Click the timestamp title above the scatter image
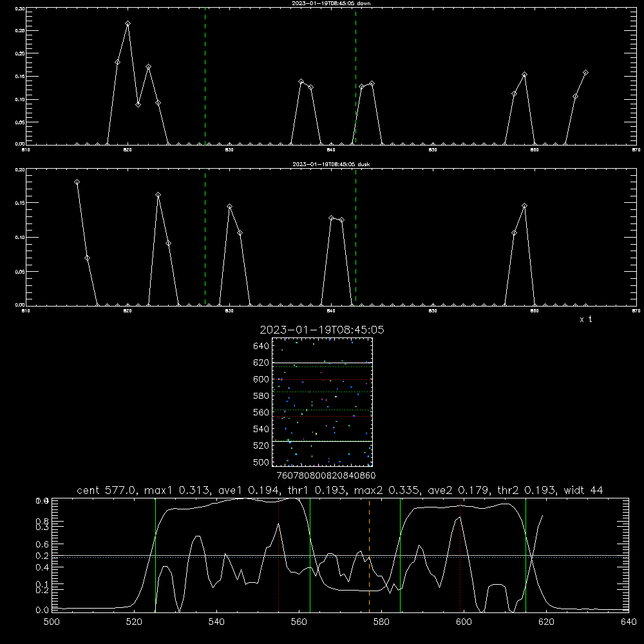The height and width of the screenshot is (644, 644). [x=322, y=330]
